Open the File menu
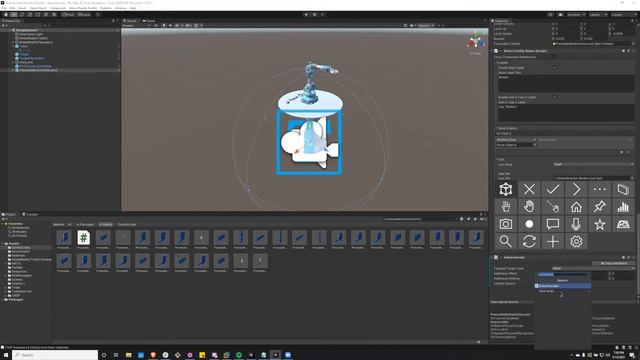 pyautogui.click(x=4, y=8)
